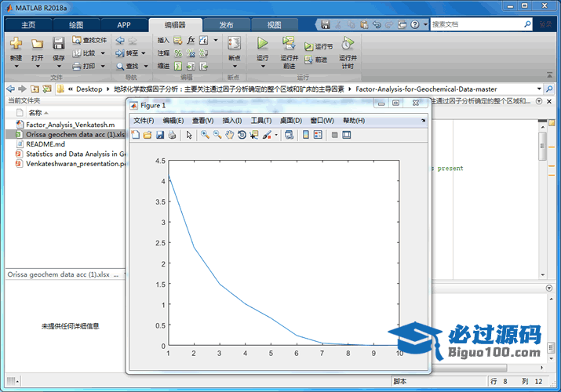Screen dimensions: 561x392
Task: Click Print figure icon in Figure 1 toolbar
Action: pos(172,135)
